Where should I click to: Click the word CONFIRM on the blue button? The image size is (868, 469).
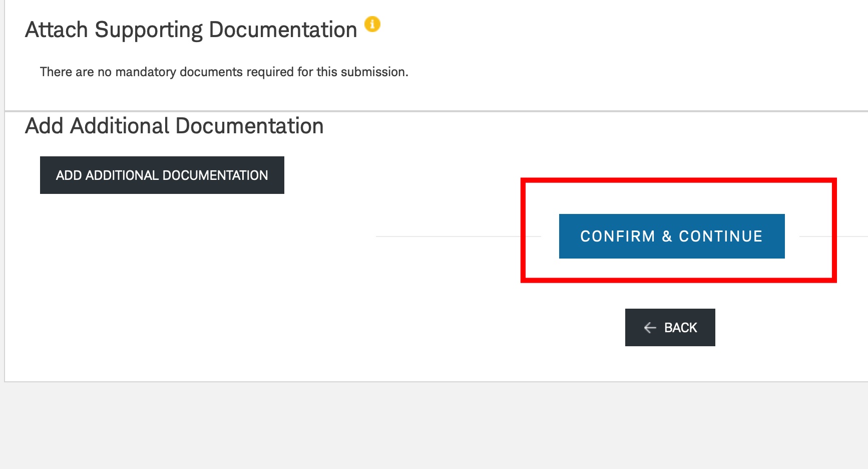click(618, 237)
